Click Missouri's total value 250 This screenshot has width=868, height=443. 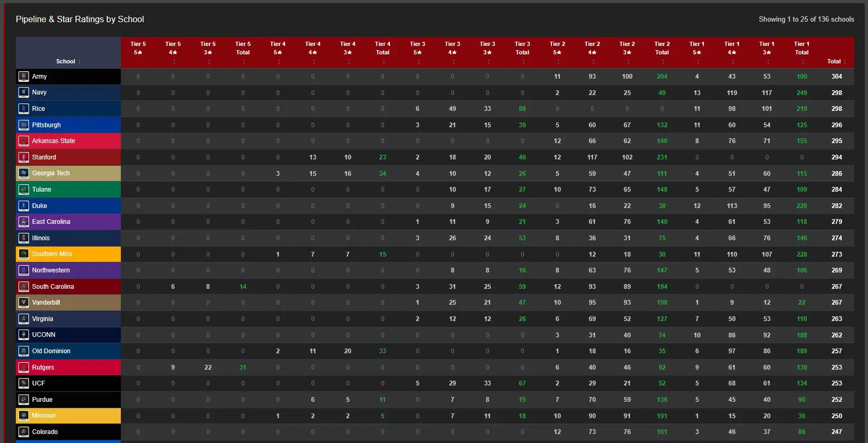click(837, 416)
